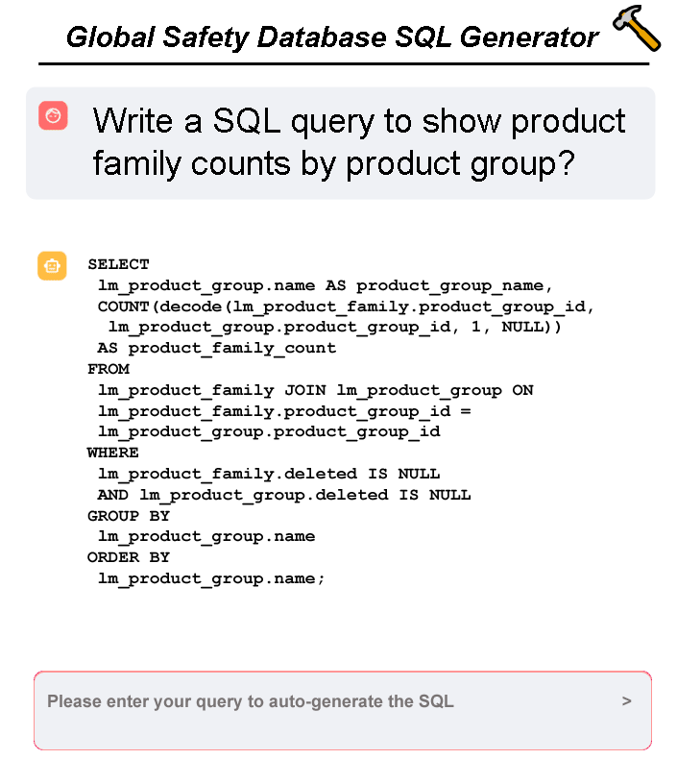Click the hammer icon in the header

[637, 28]
